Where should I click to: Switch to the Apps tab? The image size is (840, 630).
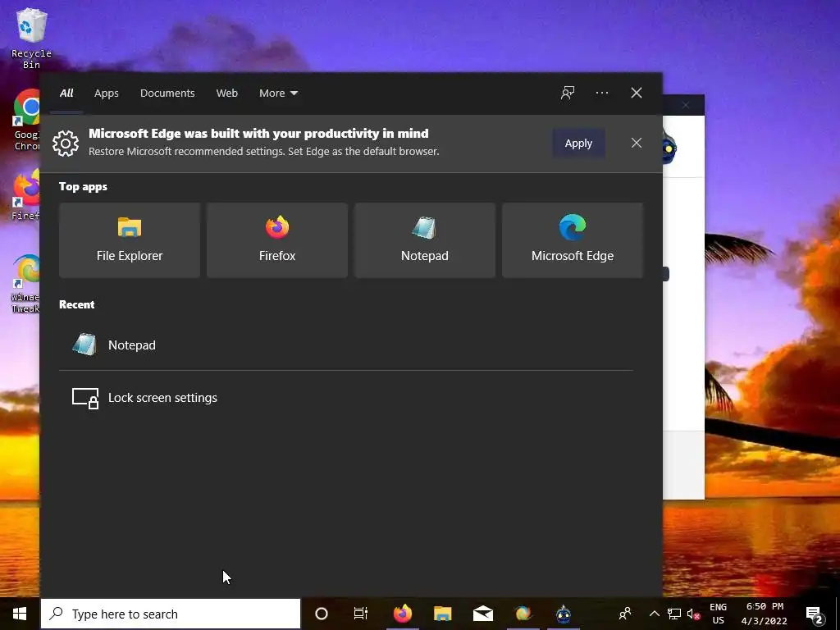click(x=107, y=94)
